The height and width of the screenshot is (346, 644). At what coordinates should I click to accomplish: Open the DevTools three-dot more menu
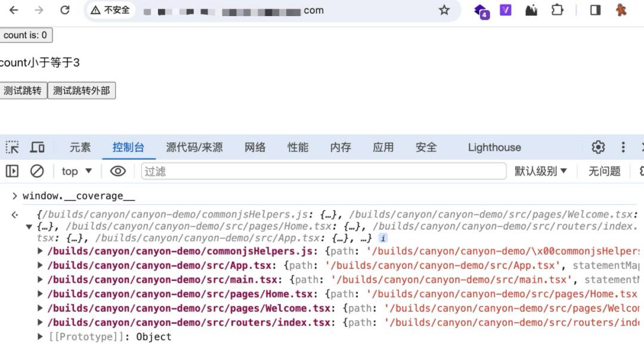pyautogui.click(x=623, y=147)
